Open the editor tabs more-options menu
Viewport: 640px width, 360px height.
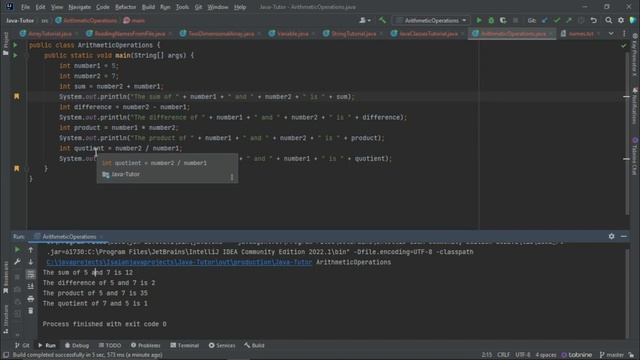tap(624, 33)
